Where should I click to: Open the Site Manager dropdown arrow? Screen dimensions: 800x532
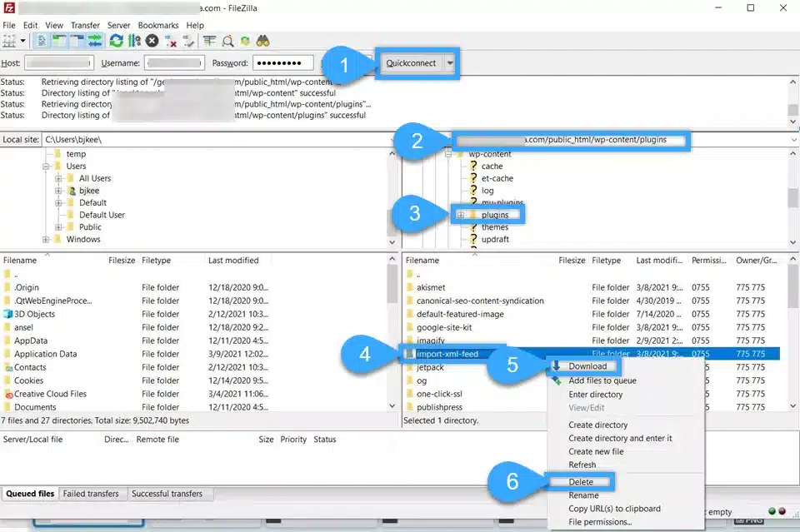(x=23, y=41)
